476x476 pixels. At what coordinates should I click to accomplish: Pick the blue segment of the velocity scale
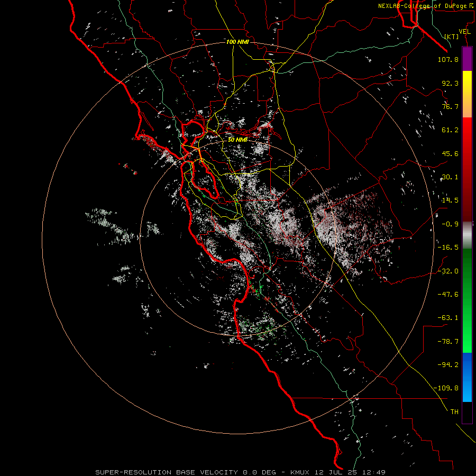coord(467,377)
